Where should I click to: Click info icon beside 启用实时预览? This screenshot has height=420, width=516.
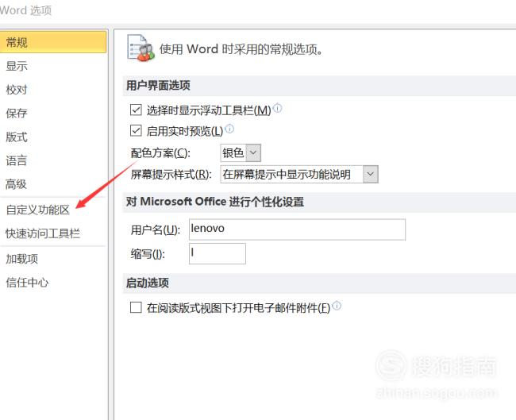pos(229,129)
